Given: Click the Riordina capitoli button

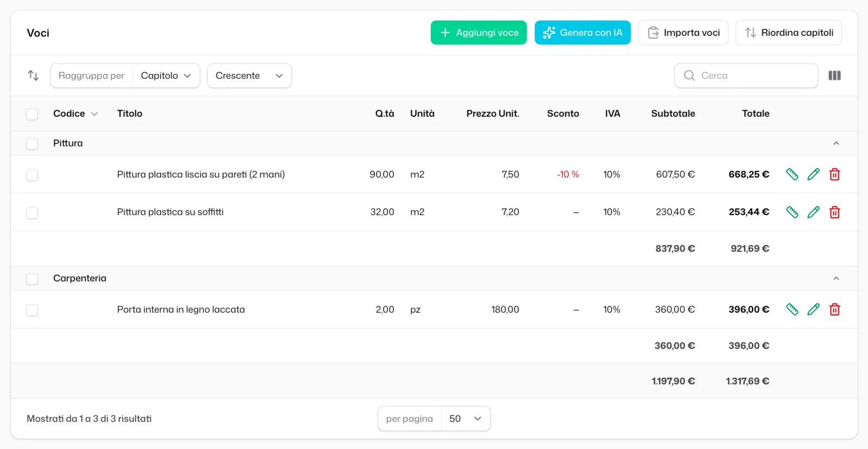Looking at the screenshot, I should pos(789,33).
